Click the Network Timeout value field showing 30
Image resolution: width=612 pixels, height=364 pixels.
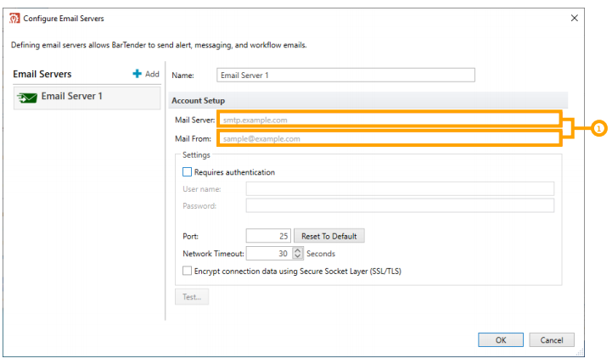(x=270, y=254)
